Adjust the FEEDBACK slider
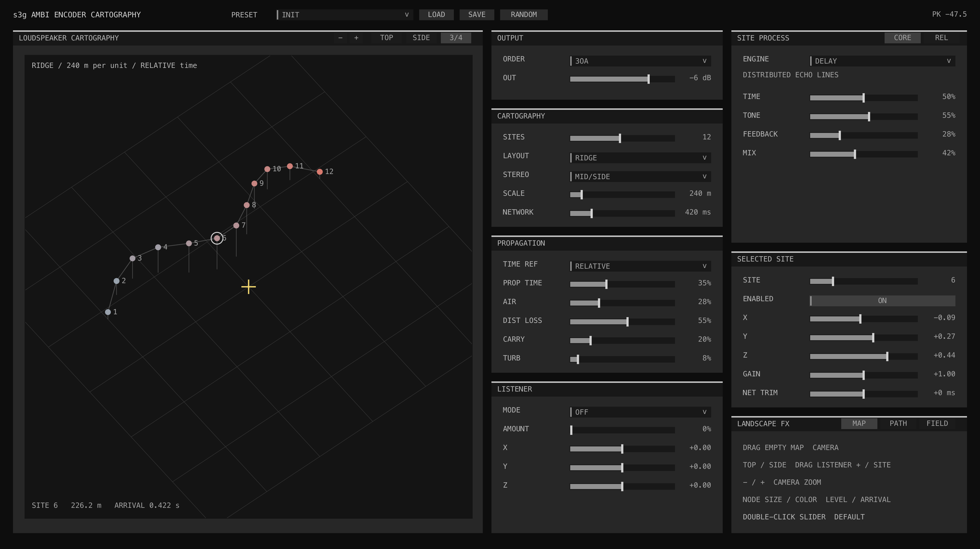The width and height of the screenshot is (980, 549). [x=864, y=135]
